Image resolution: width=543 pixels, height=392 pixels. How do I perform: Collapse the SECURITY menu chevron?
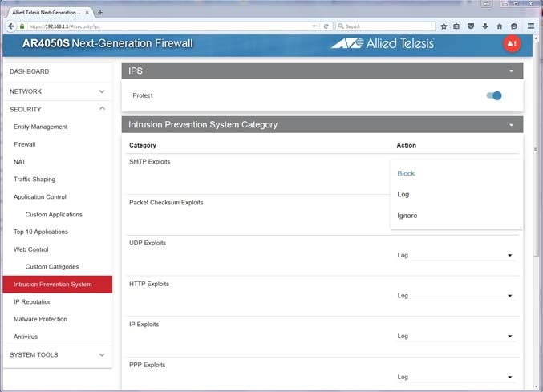pos(102,109)
